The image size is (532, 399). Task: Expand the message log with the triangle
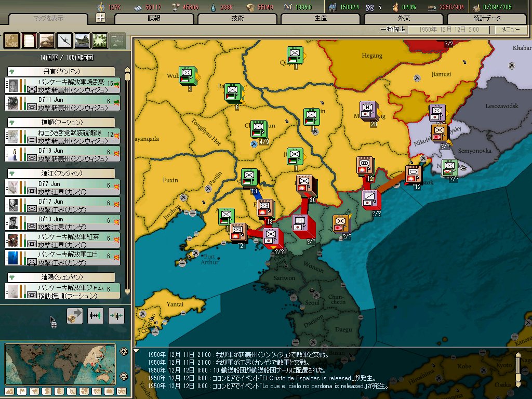tap(136, 351)
